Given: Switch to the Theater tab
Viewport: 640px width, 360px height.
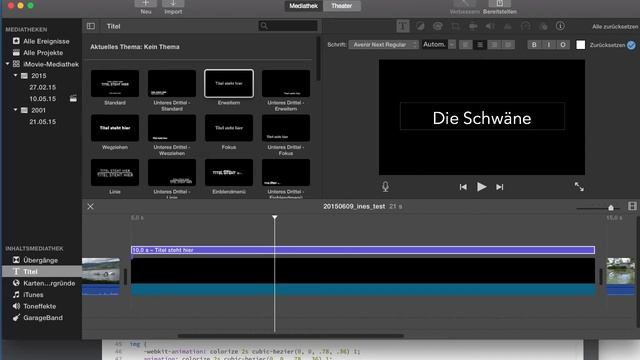Looking at the screenshot, I should point(342,6).
